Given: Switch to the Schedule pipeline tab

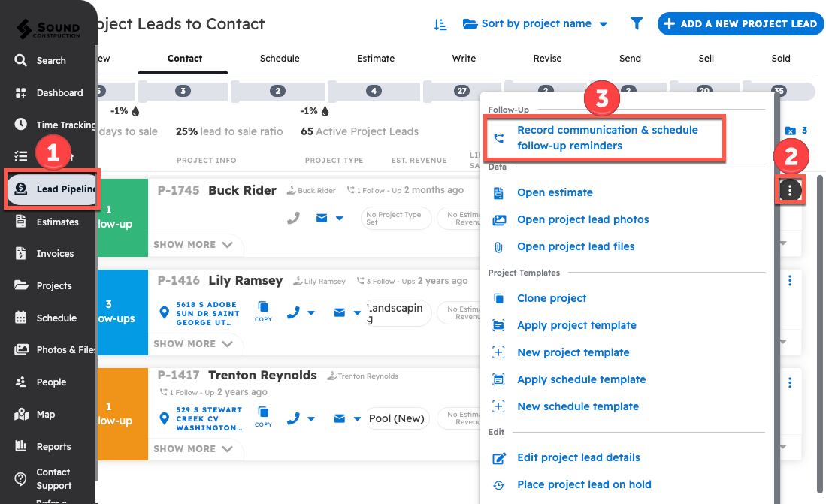Looking at the screenshot, I should tap(280, 59).
